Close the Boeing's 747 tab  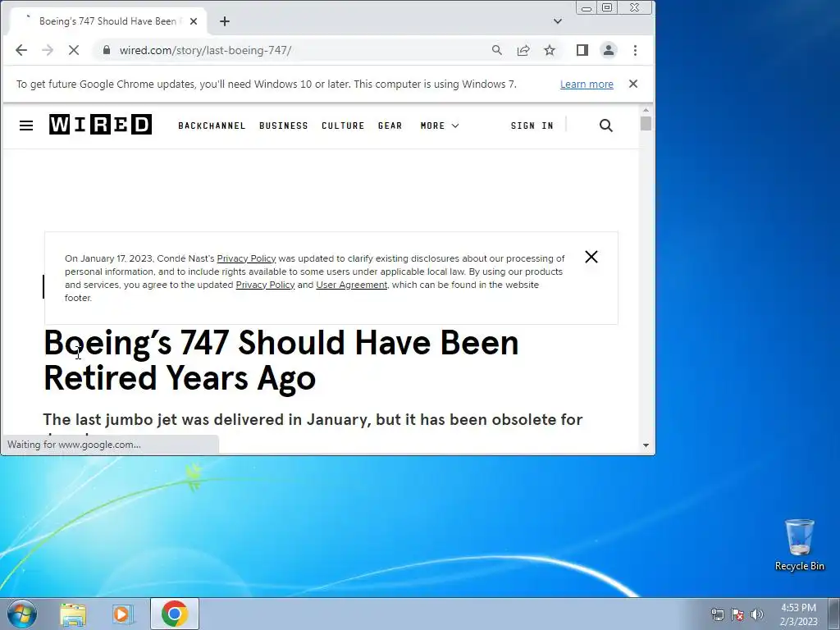click(x=194, y=21)
